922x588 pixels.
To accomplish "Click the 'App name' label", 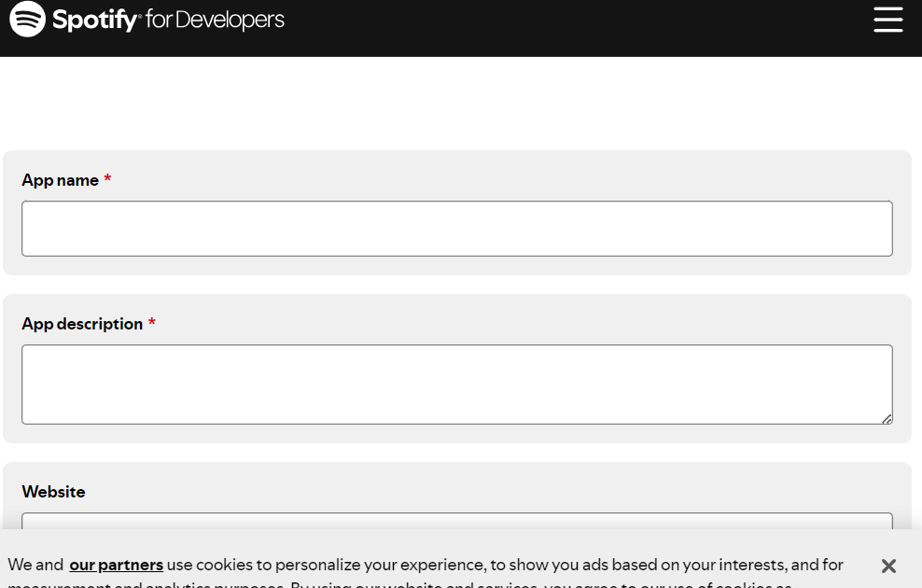I will tap(60, 180).
